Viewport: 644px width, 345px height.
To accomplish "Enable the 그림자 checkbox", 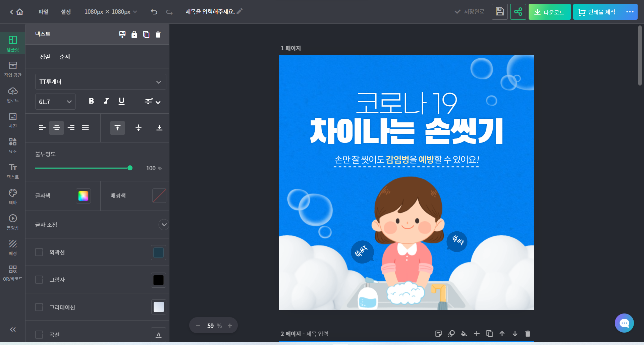I will 39,280.
